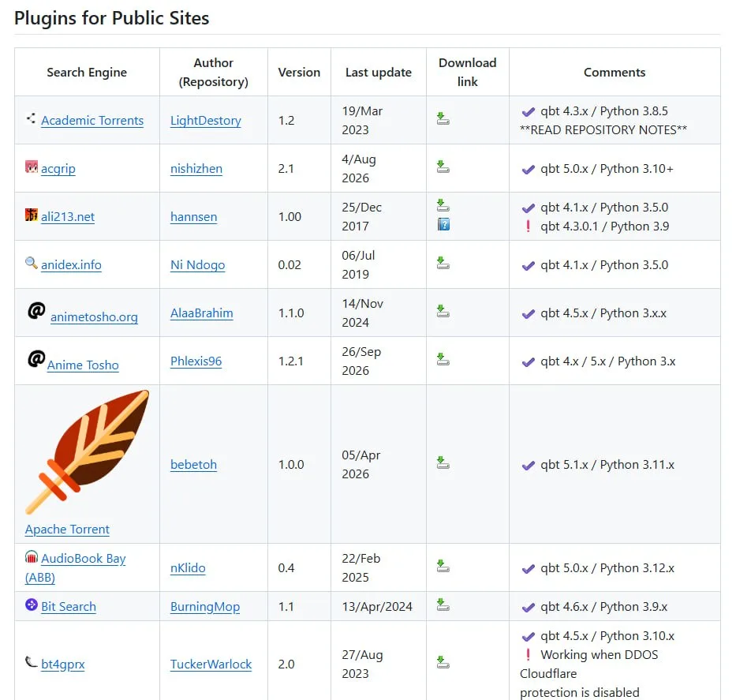Open Phlexis96's repository link
Image resolution: width=736 pixels, height=700 pixels.
tap(196, 361)
